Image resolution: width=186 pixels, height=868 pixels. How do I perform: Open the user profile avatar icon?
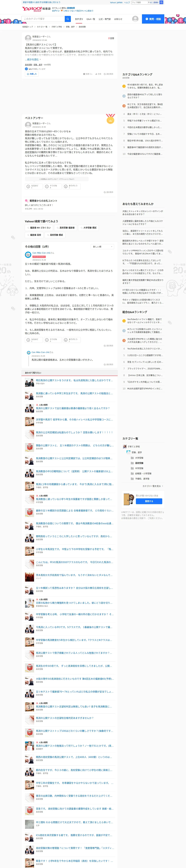(x=135, y=19)
